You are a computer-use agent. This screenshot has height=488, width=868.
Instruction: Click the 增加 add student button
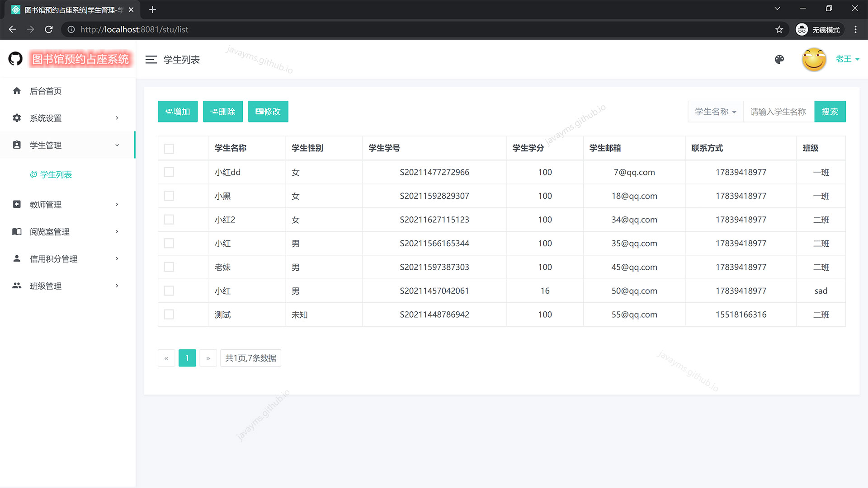(x=178, y=112)
